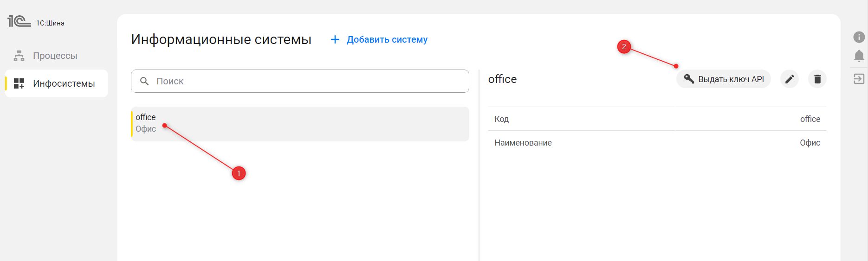Edit the office system with the pencil icon
Screen dimensions: 868x261
(789, 79)
